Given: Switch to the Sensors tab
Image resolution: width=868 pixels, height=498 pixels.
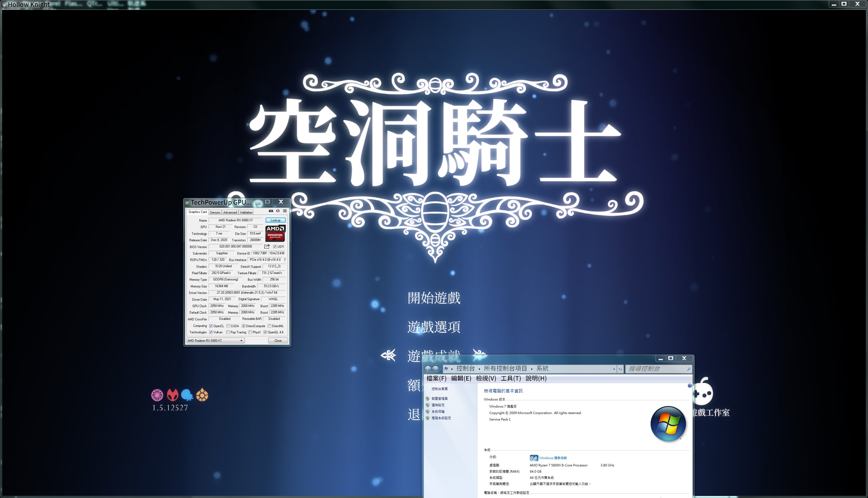Looking at the screenshot, I should [x=215, y=212].
